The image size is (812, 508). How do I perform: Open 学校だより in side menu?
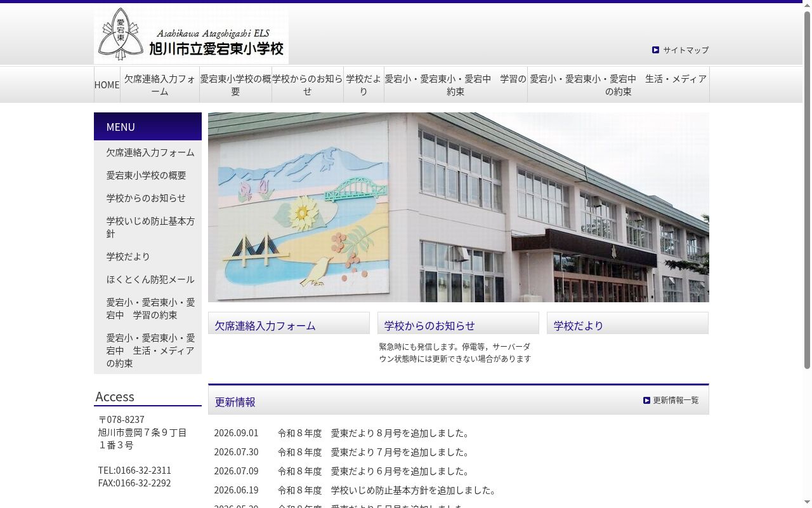128,257
